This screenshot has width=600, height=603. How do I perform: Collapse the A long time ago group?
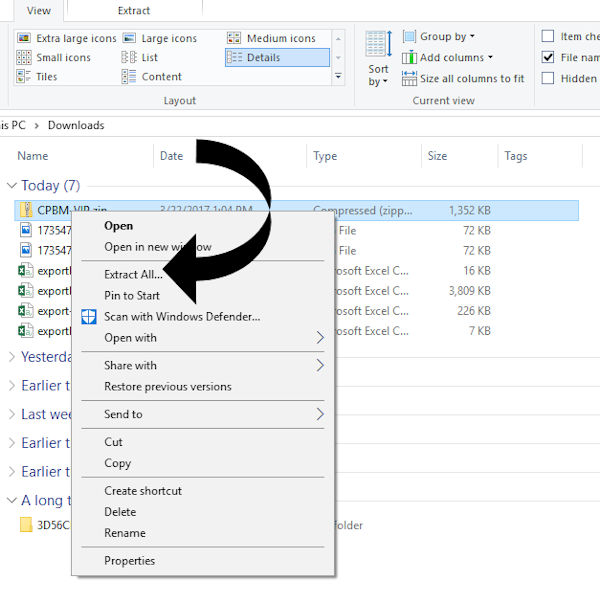point(12,500)
